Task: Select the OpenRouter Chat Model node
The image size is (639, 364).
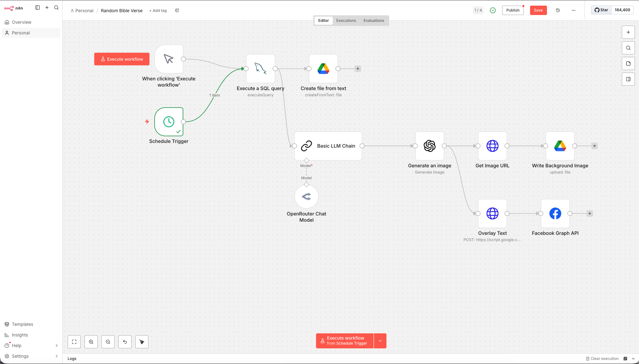Action: [306, 196]
